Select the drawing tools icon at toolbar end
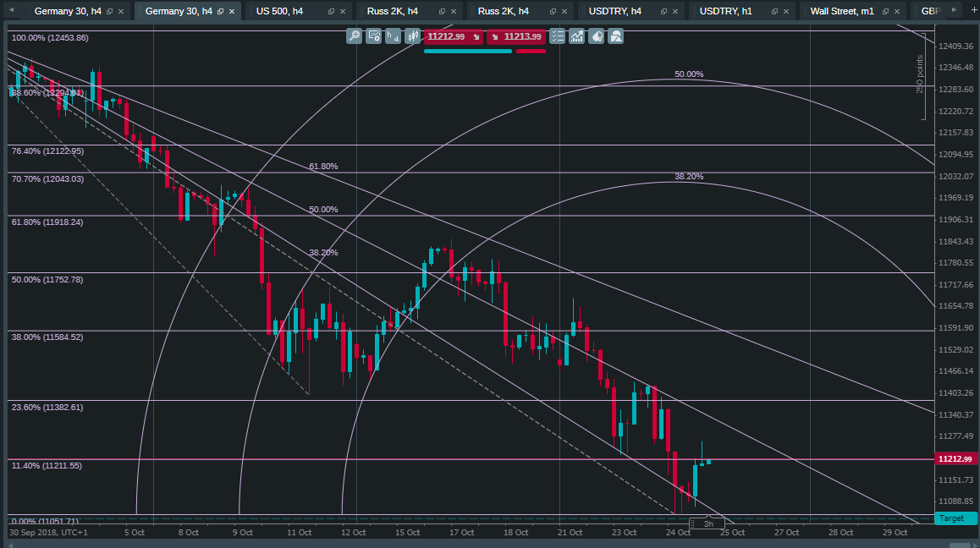The image size is (980, 548). click(615, 36)
